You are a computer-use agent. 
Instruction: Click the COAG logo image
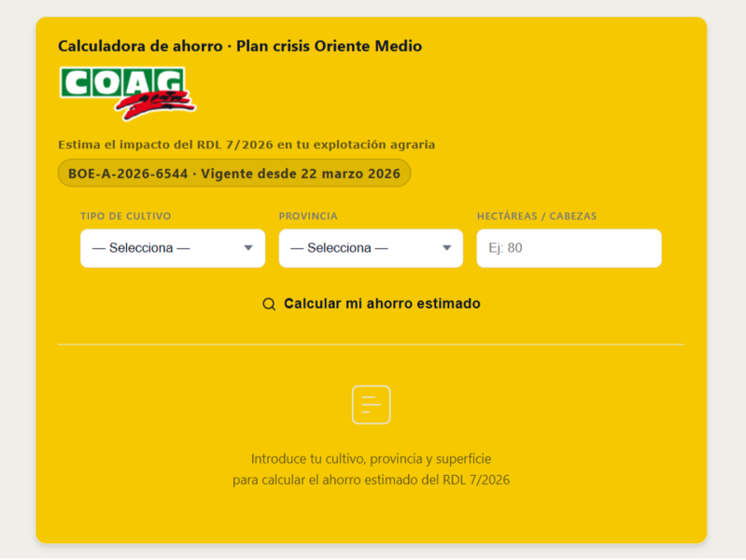point(128,93)
